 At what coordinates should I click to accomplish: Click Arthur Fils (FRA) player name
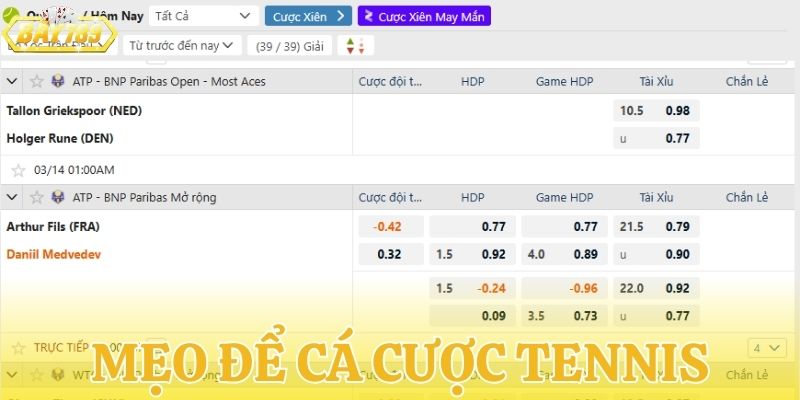click(53, 227)
